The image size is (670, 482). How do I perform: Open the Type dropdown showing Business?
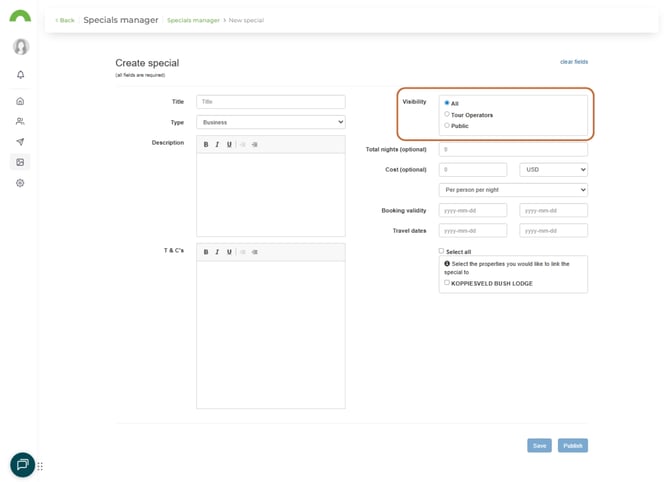(x=270, y=122)
